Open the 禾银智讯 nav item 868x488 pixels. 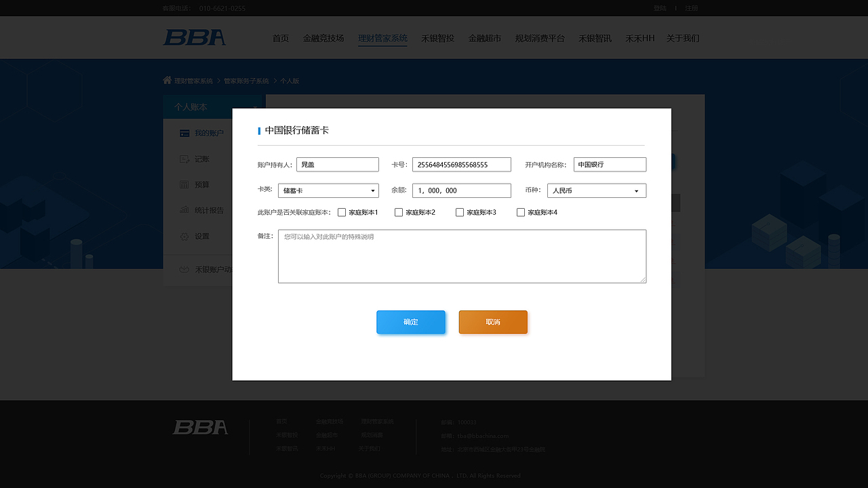pos(595,38)
